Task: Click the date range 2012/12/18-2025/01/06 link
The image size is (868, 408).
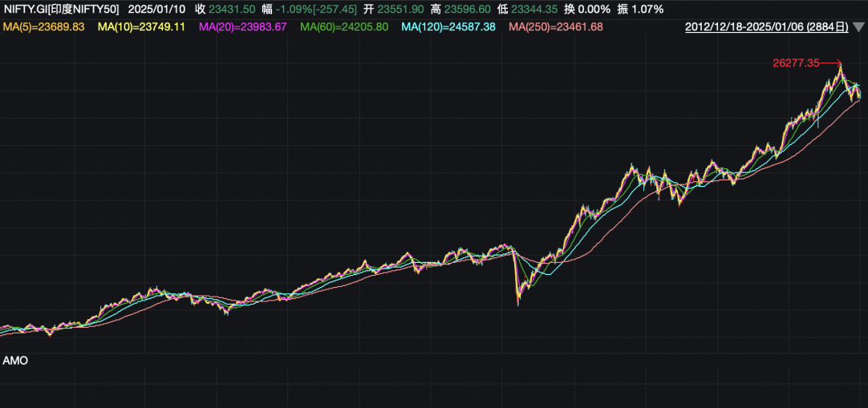Action: pos(767,27)
